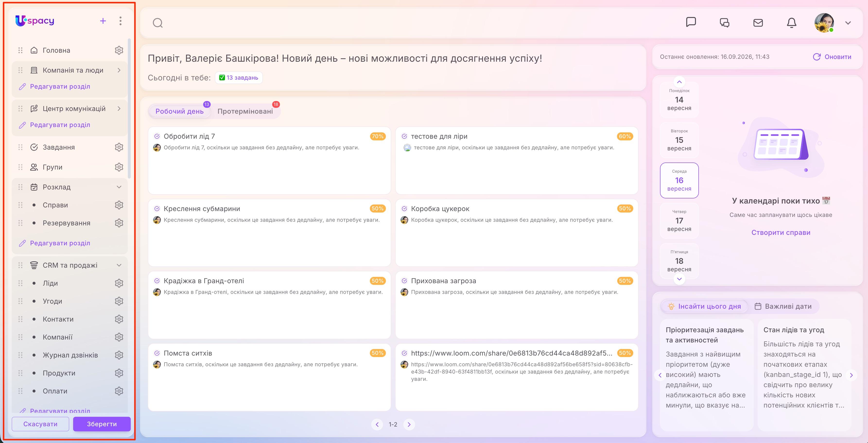This screenshot has width=868, height=443.
Task: Open the double chat bubbles icon
Action: pos(724,23)
